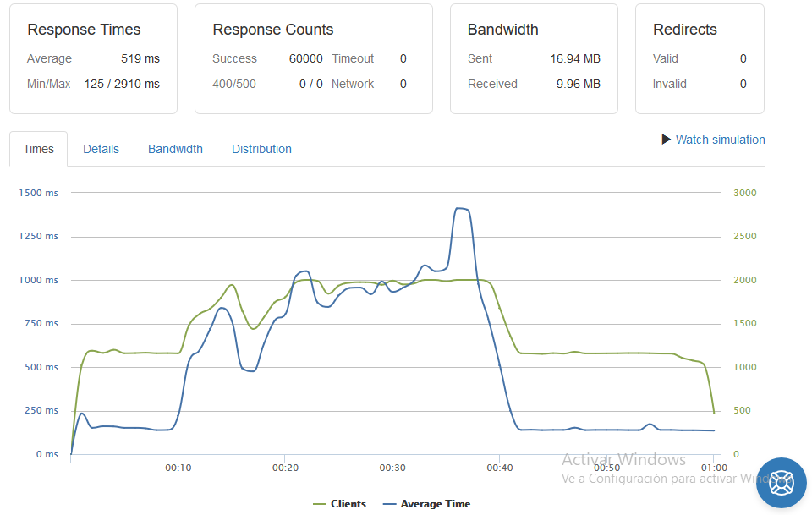The image size is (812, 515).
Task: Click the play triangle beside Watch simulation
Action: (x=666, y=140)
